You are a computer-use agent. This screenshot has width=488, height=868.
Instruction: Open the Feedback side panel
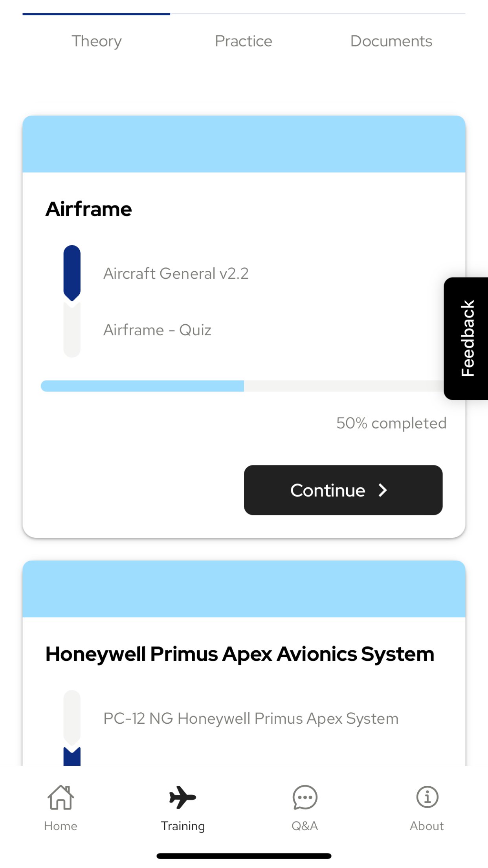point(466,338)
